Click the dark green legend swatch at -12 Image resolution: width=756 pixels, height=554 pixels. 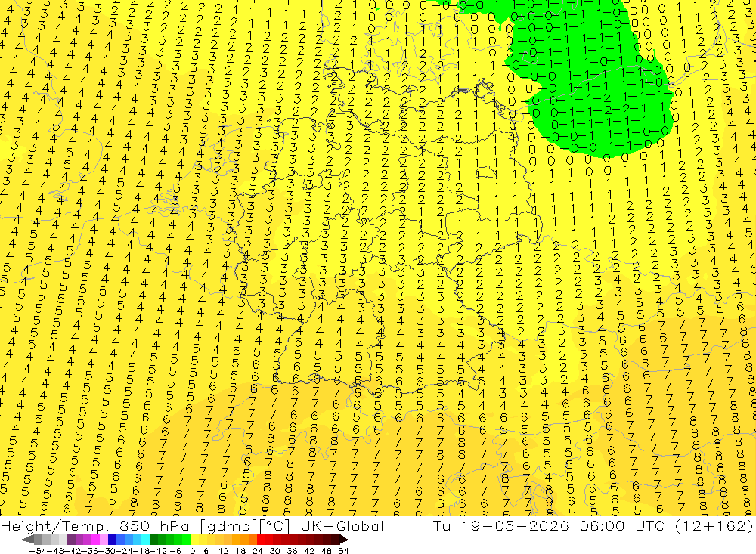[153, 539]
